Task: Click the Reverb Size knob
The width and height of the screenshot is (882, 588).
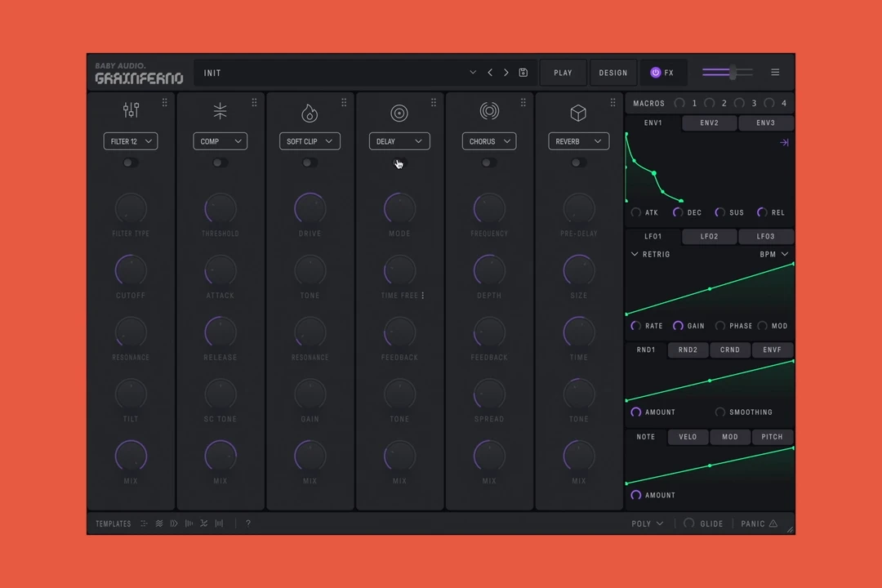Action: point(578,270)
